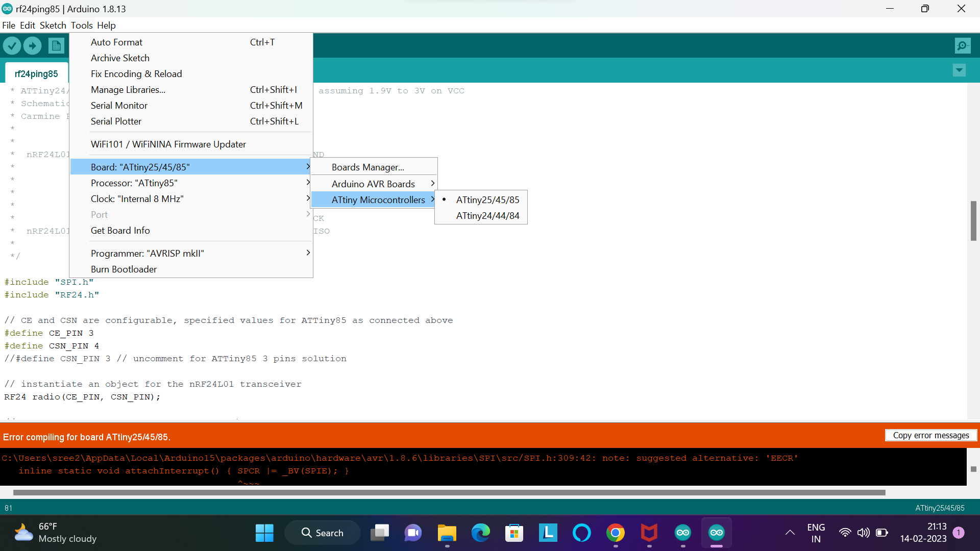Select ATtiny25/45/85 board radio option
The image size is (980, 551).
pyautogui.click(x=487, y=200)
